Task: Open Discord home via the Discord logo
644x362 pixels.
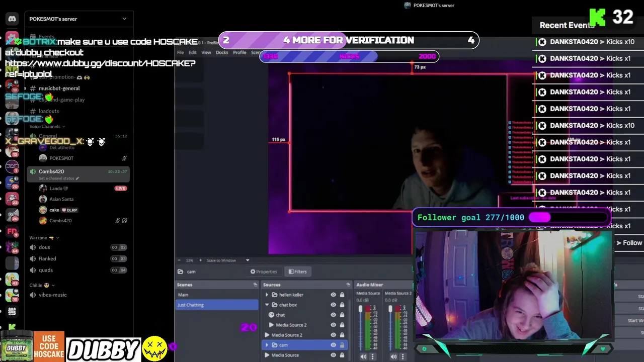Action: click(12, 19)
